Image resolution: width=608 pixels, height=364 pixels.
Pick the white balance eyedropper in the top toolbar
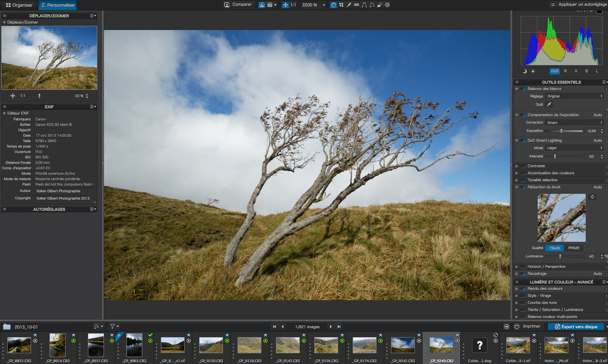(349, 5)
